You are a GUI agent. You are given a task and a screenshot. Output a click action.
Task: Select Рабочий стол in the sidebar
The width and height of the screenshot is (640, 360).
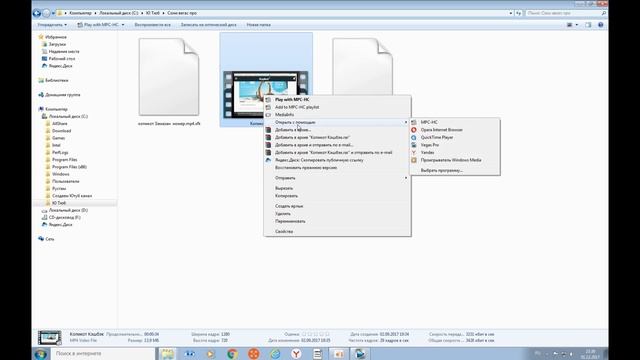pos(62,58)
